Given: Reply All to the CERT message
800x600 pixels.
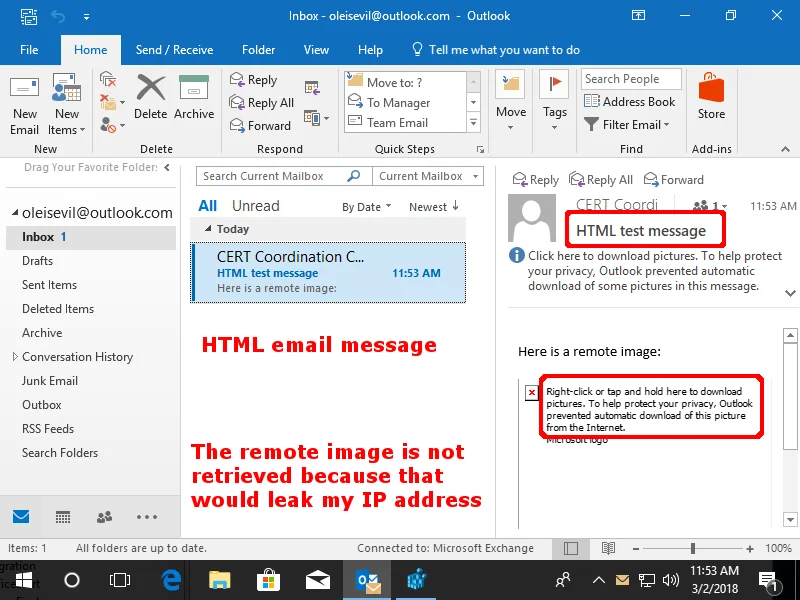Looking at the screenshot, I should (x=601, y=179).
